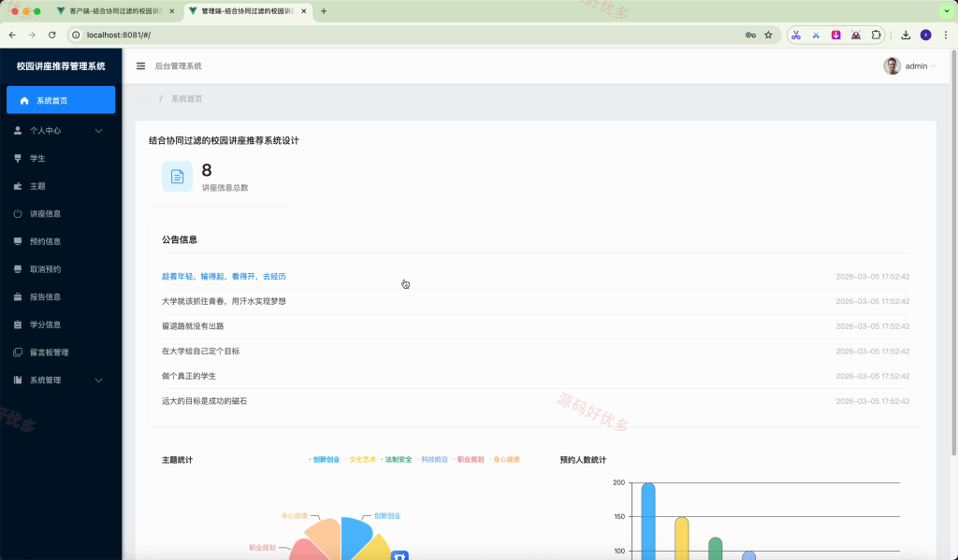This screenshot has width=958, height=560.
Task: Click the red screenshot extension icon
Action: click(x=856, y=35)
